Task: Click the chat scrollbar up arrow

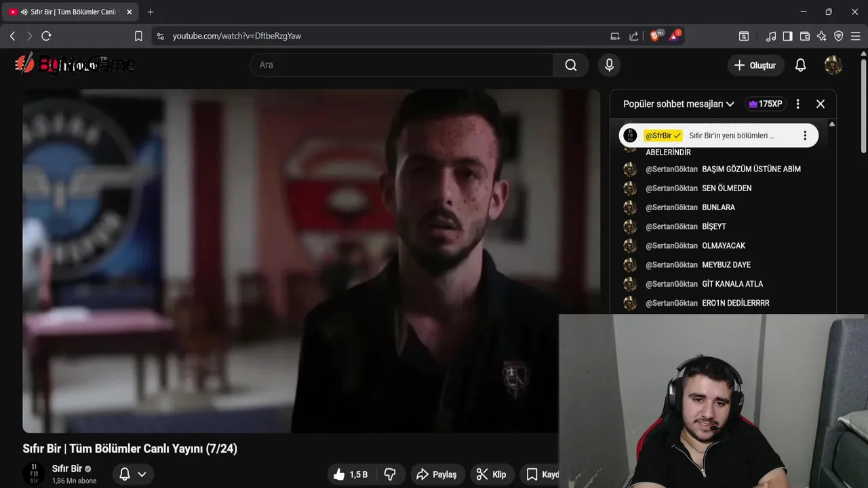Action: coord(832,124)
